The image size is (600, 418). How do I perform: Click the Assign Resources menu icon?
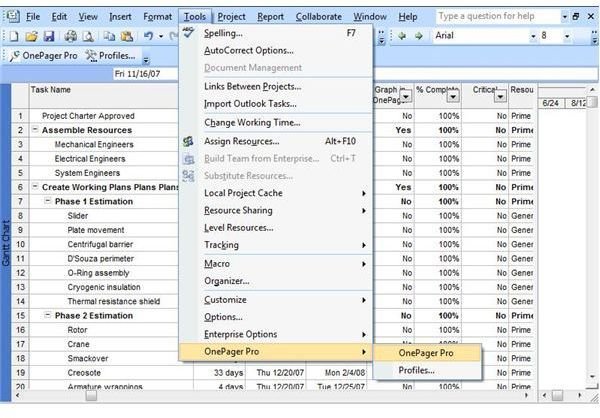(x=188, y=142)
